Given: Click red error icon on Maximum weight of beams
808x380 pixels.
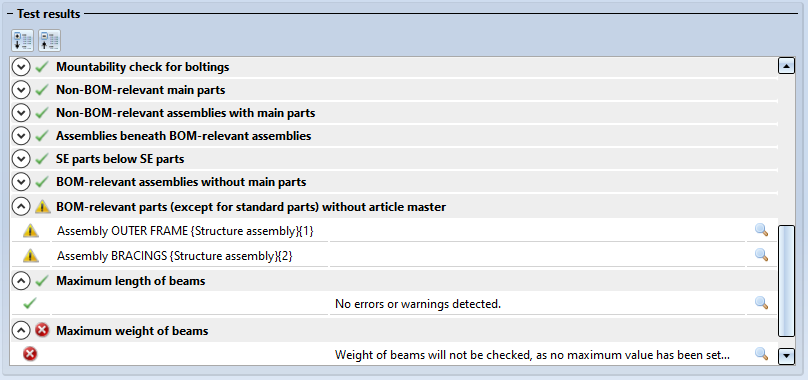Looking at the screenshot, I should (x=42, y=330).
